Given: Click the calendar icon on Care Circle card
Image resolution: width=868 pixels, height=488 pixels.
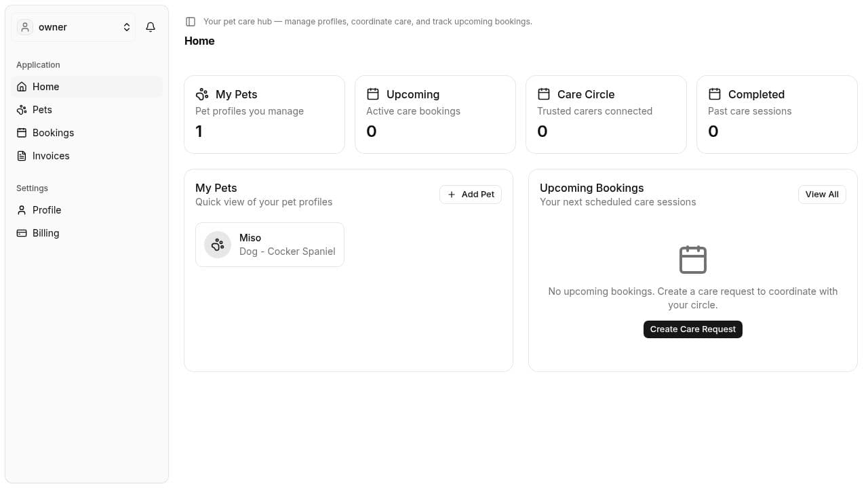Looking at the screenshot, I should pos(544,94).
